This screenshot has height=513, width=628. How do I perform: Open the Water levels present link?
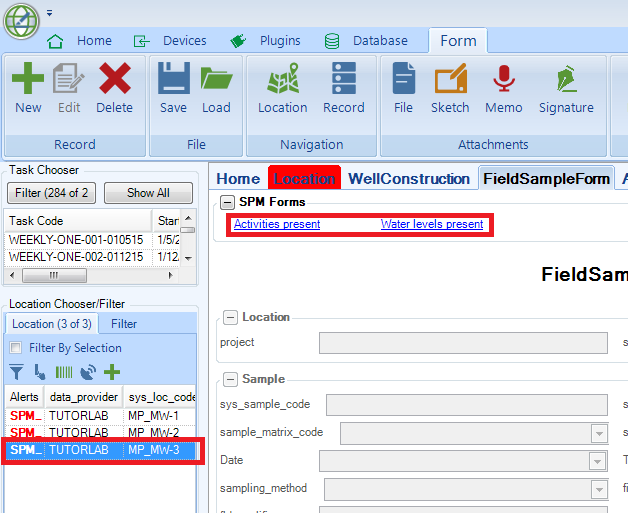pos(432,225)
